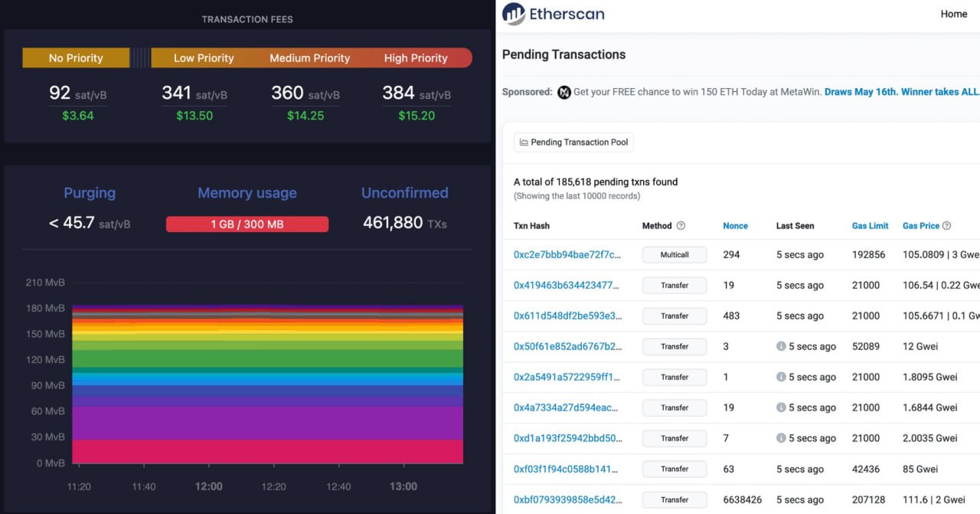Click the MetaWin sponsor logo icon
Image resolution: width=980 pixels, height=514 pixels.
pyautogui.click(x=564, y=92)
